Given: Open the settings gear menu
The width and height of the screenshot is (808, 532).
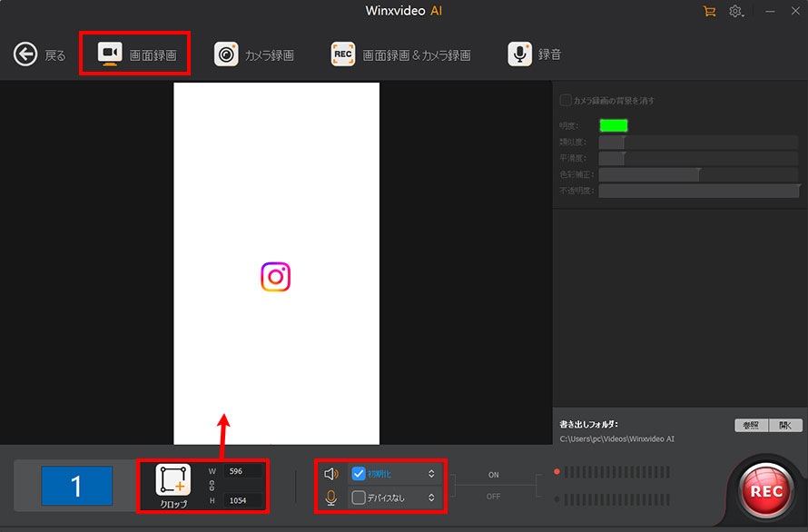Looking at the screenshot, I should (735, 11).
